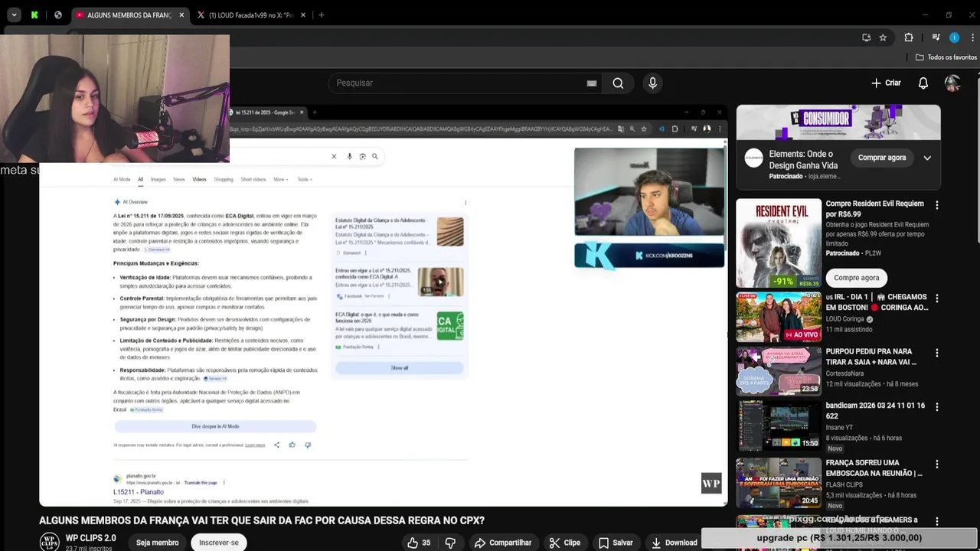
Task: Click the Insane YT channel name
Action: (x=839, y=428)
